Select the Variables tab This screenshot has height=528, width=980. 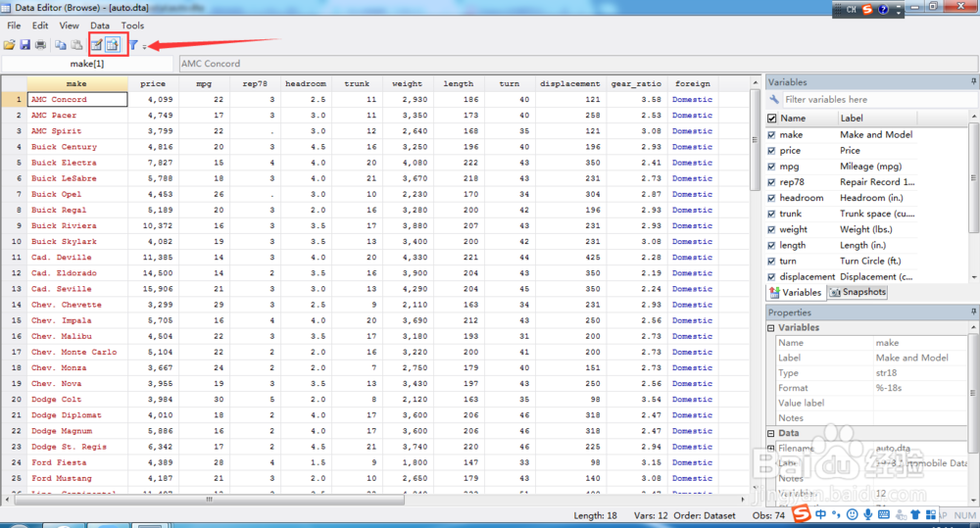point(795,292)
